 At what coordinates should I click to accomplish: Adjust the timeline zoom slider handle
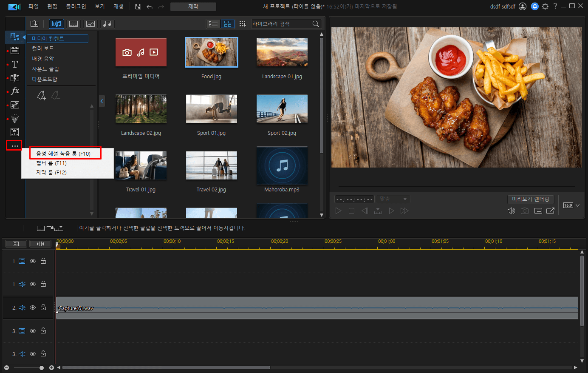41,367
